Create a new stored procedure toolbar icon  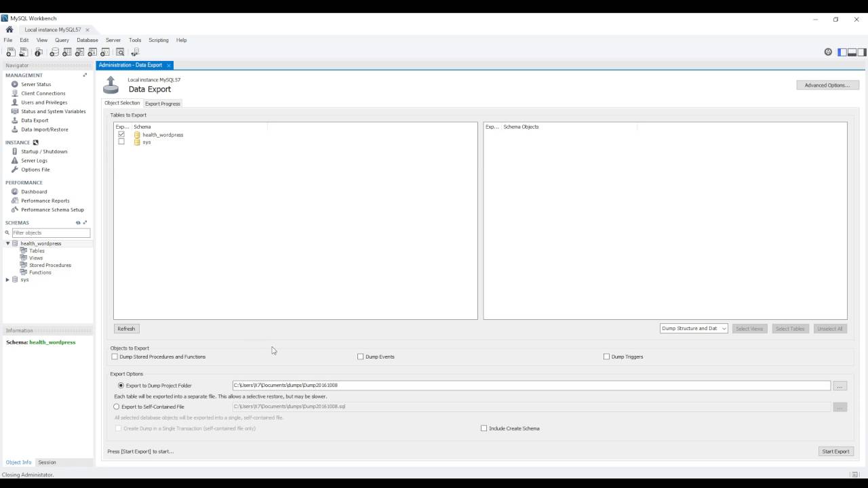pyautogui.click(x=92, y=52)
